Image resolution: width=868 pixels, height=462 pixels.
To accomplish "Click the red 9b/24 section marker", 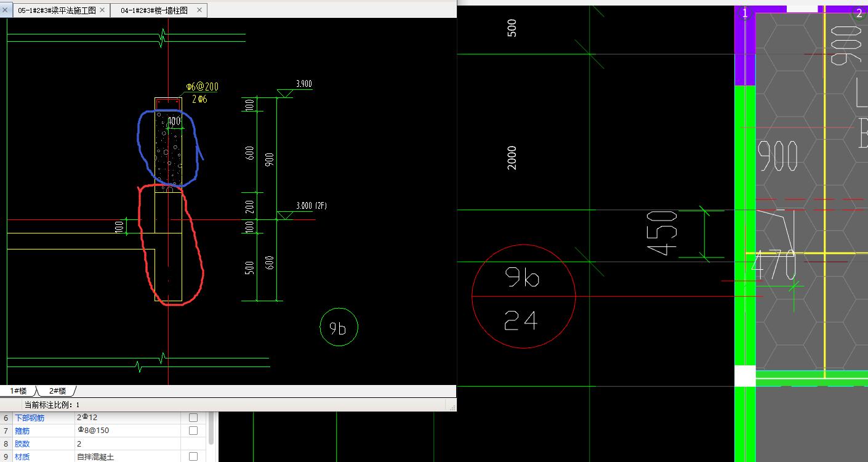I will [523, 296].
